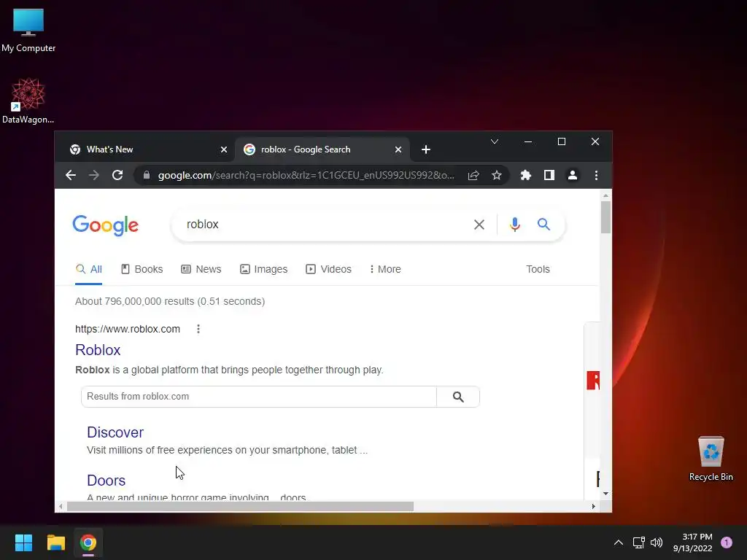Open the Doors sitelink
Viewport: 747px width, 560px height.
pos(107,481)
